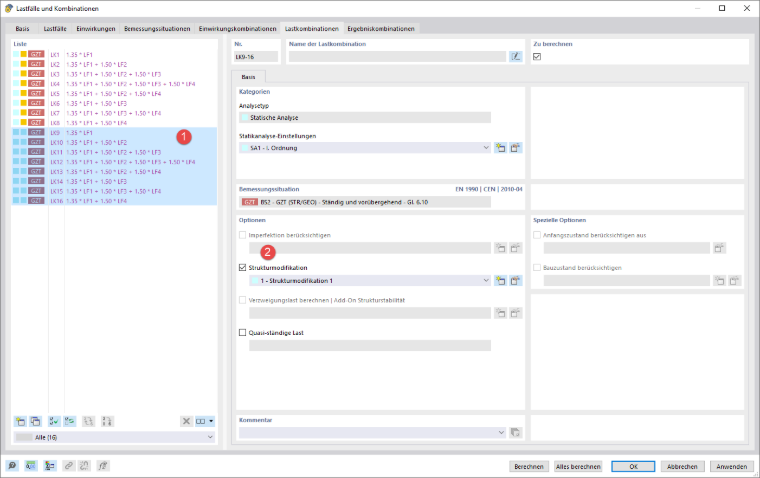
Task: Edit load combination name with pencil icon
Action: click(516, 57)
